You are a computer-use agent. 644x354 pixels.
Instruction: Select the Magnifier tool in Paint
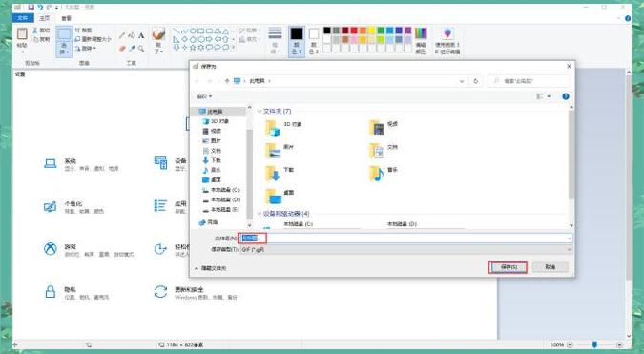(x=141, y=49)
